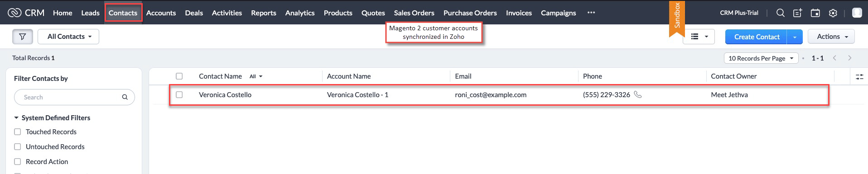Select the Veronica Costello row checkbox
Screen dimensions: 868x174
point(179,95)
